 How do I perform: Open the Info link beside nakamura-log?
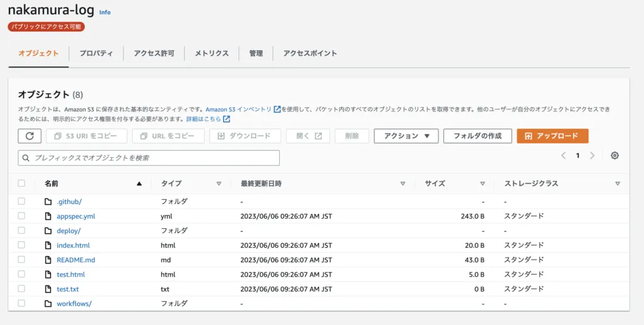tap(105, 13)
